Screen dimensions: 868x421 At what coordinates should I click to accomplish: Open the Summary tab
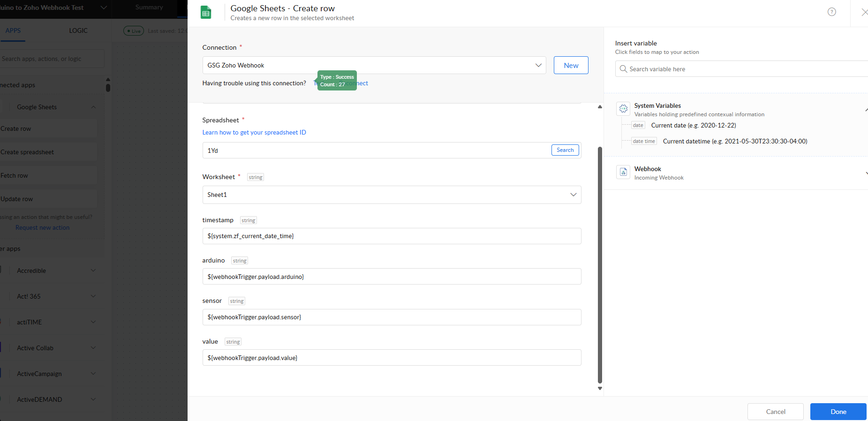(149, 7)
